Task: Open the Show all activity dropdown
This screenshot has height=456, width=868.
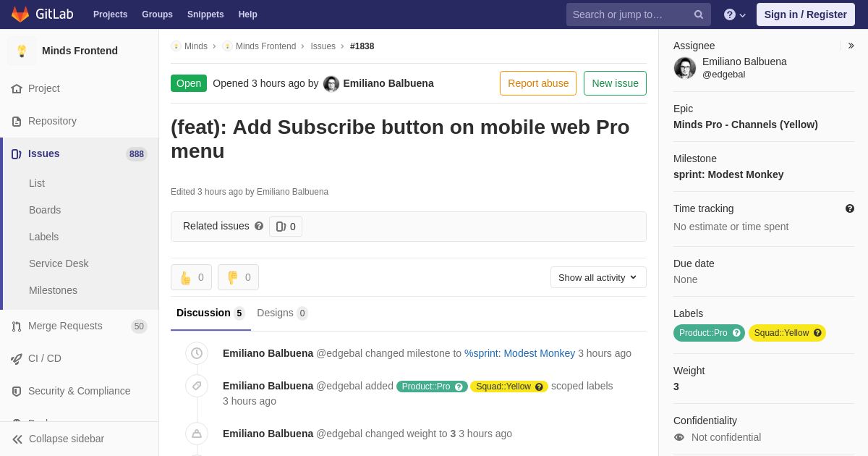Action: pos(598,277)
